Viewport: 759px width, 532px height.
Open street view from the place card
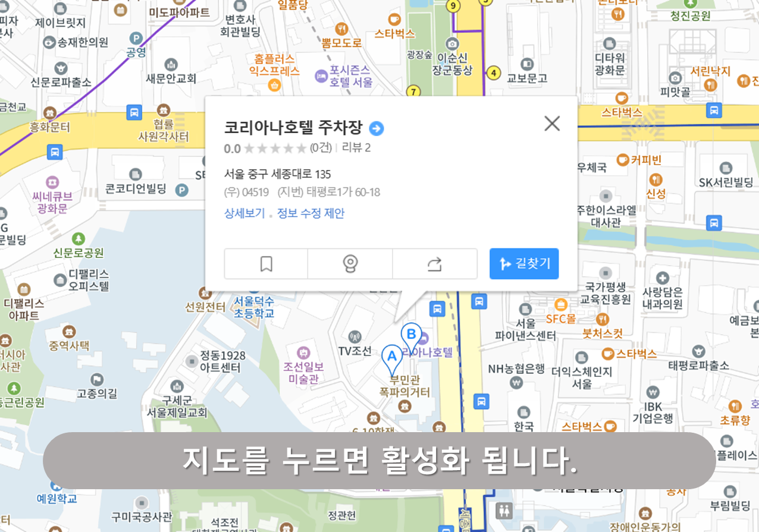pos(350,263)
